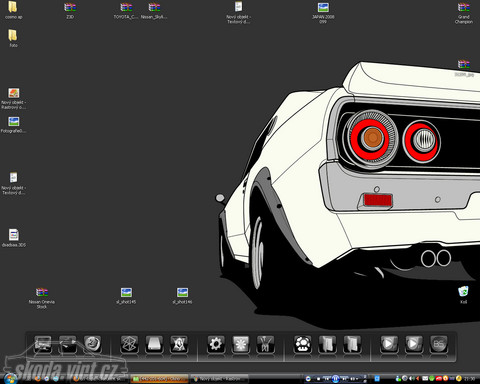Open the folder dock icon beside the mushroom

tap(327, 344)
